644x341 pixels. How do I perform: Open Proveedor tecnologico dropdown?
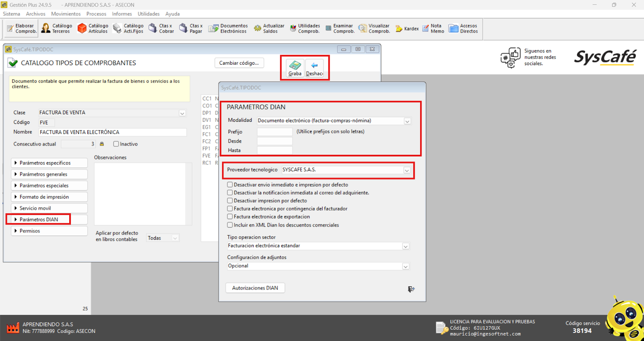coord(407,170)
